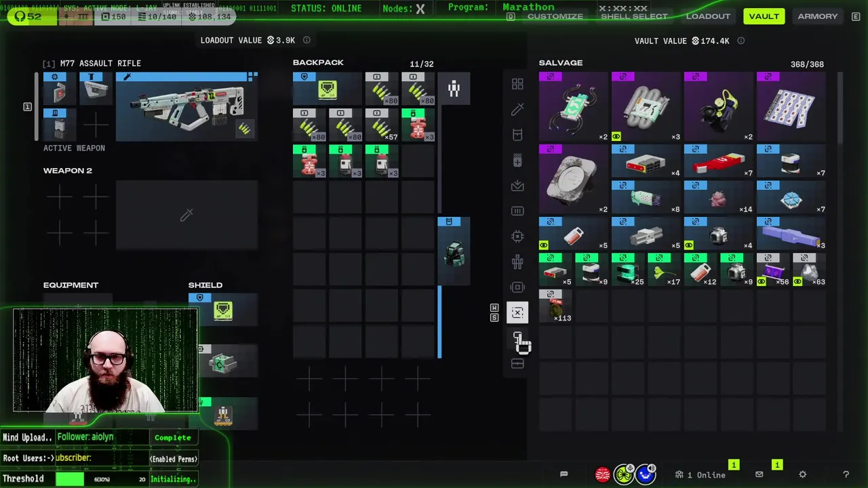
Task: Toggle the eye marker on the x3 coil salvage
Action: click(x=616, y=137)
